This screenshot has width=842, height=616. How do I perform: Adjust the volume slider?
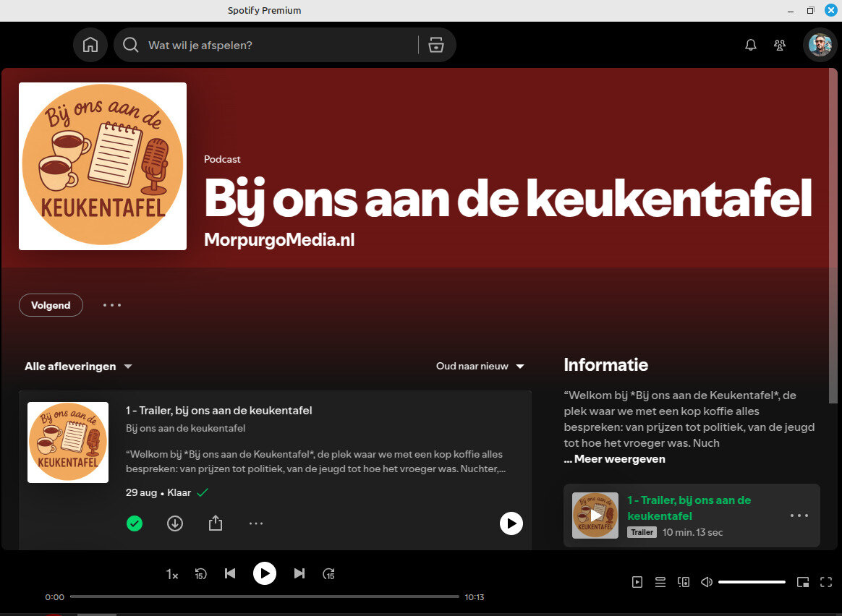(752, 582)
